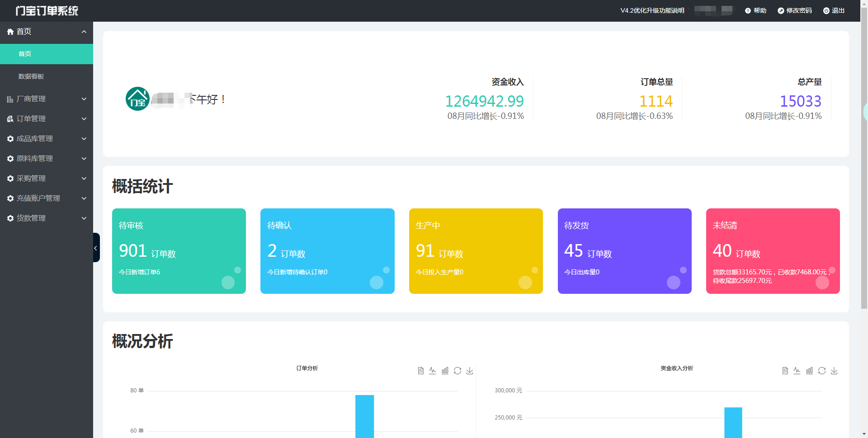Open the 货款管理 menu
Viewport: 868px width, 438px height.
coord(47,218)
